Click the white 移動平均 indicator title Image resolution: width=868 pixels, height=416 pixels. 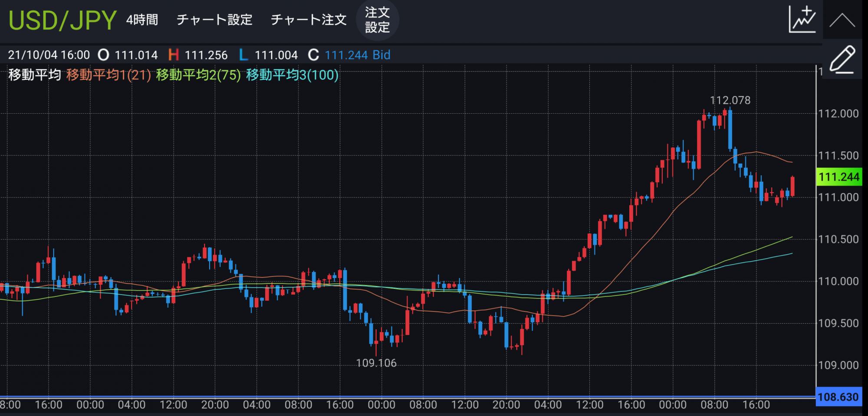[35, 75]
